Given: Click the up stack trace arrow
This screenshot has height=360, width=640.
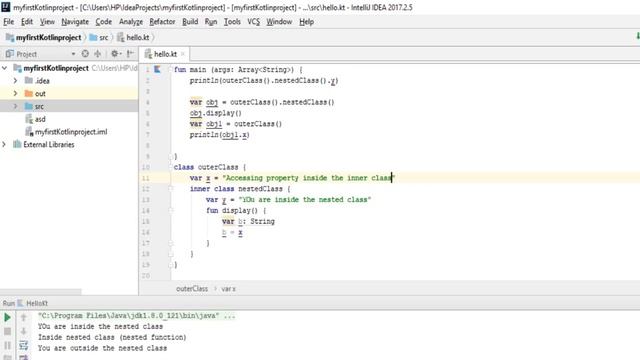Looking at the screenshot, I should (24, 317).
